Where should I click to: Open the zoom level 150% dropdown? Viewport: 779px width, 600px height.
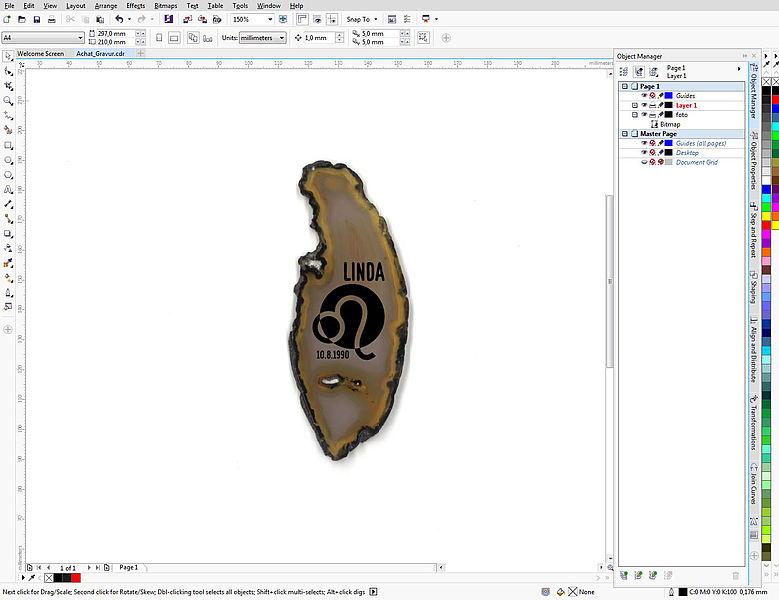tap(270, 19)
